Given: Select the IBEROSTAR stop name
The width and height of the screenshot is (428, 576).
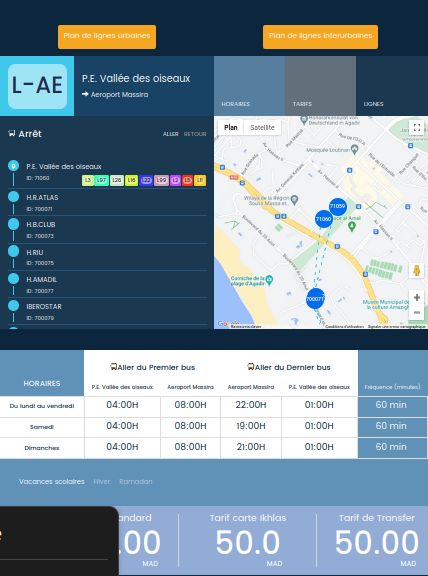Looking at the screenshot, I should 44,306.
